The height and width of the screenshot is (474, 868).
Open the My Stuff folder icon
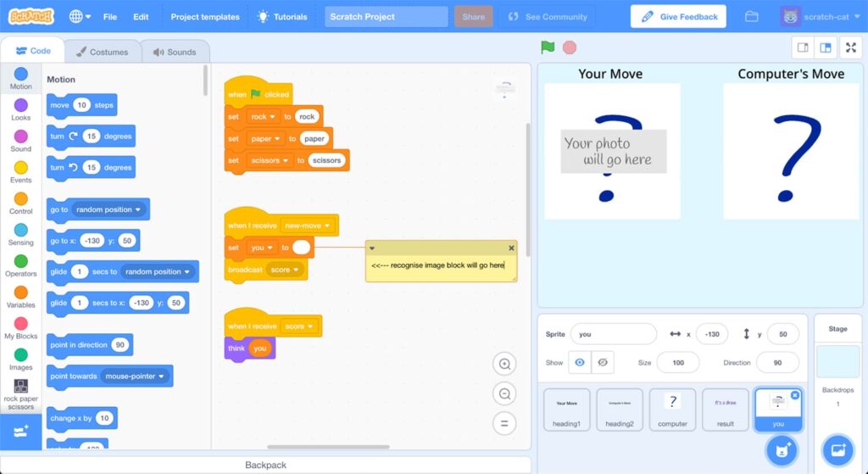pos(751,17)
